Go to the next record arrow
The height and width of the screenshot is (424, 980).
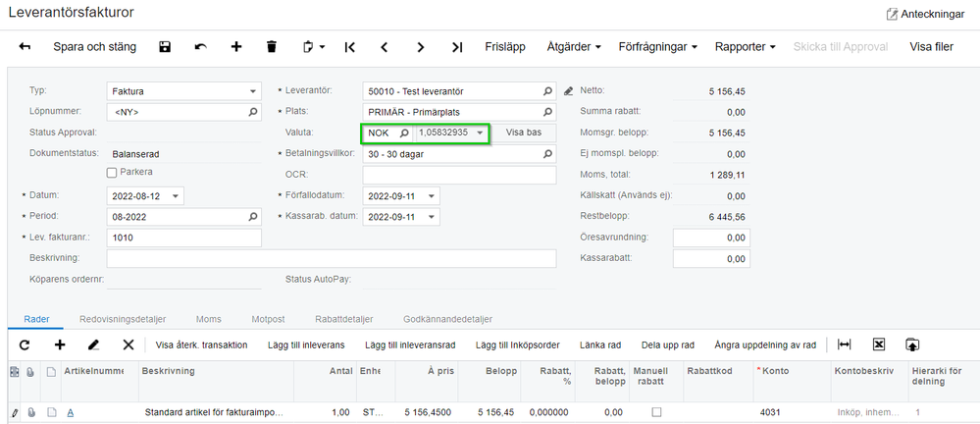click(x=421, y=47)
